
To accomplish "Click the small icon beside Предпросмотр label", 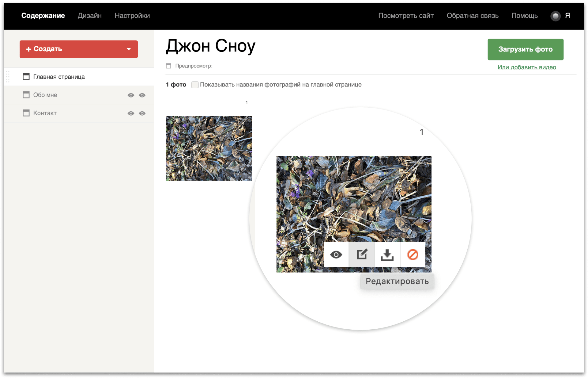I will pos(168,66).
